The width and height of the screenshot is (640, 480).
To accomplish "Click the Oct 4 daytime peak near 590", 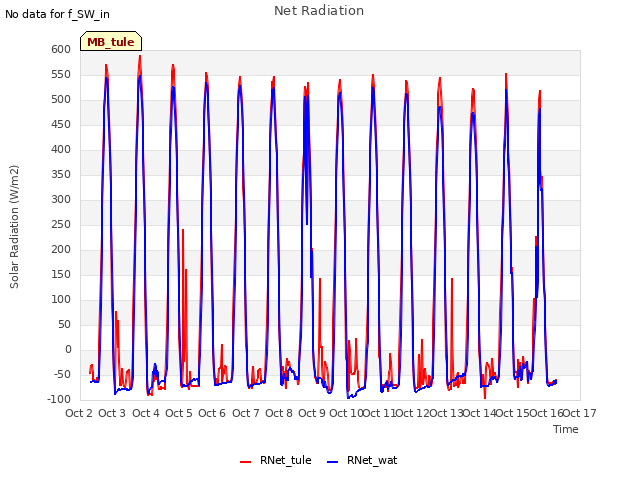I will click(140, 57).
